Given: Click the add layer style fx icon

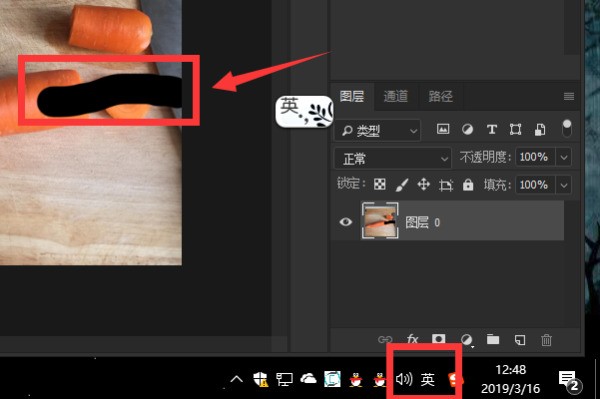Looking at the screenshot, I should tap(412, 339).
